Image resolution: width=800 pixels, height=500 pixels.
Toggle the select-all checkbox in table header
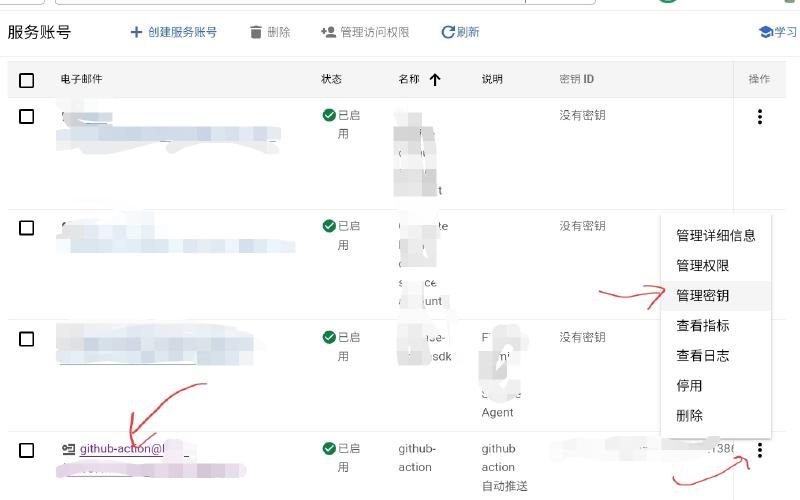(27, 80)
